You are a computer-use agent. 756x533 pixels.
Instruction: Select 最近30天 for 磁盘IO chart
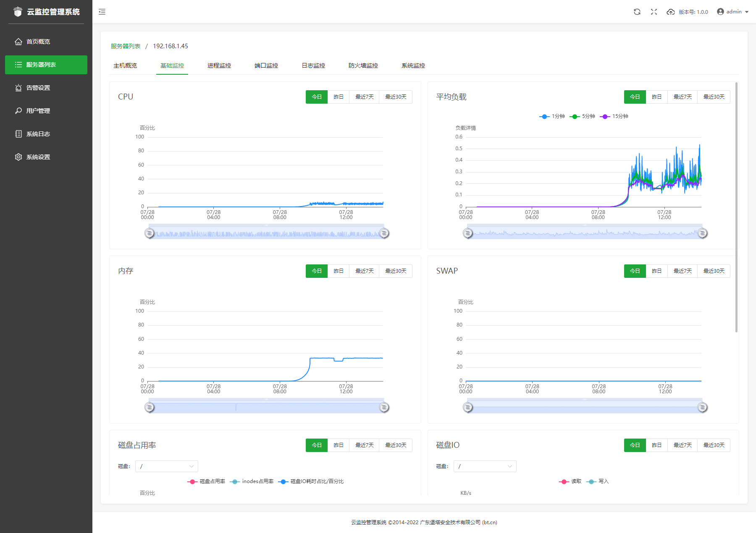714,445
